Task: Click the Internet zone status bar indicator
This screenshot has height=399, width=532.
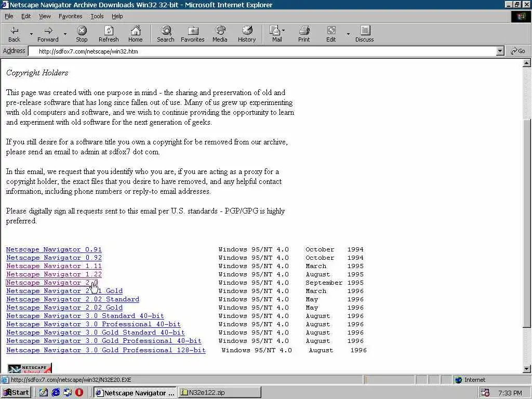Action: pyautogui.click(x=470, y=380)
